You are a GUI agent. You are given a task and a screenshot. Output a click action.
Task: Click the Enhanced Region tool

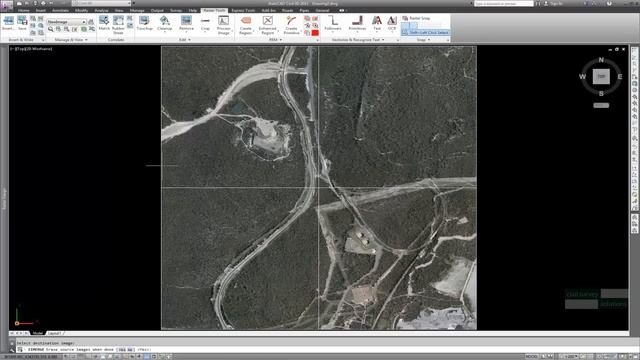click(x=268, y=24)
